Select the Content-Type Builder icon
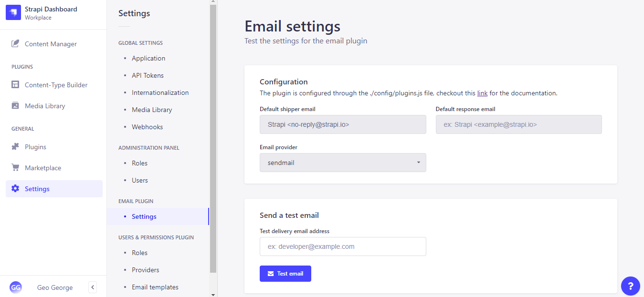 [16, 84]
